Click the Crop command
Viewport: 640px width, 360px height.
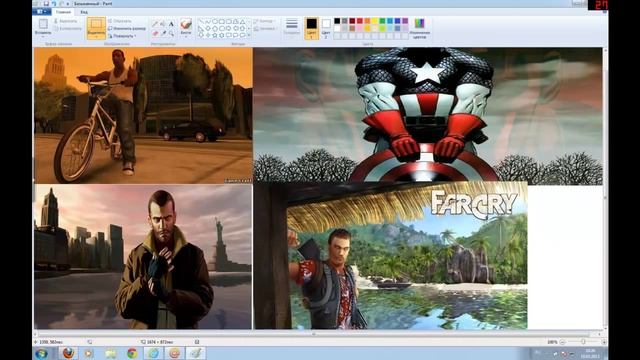click(120, 21)
